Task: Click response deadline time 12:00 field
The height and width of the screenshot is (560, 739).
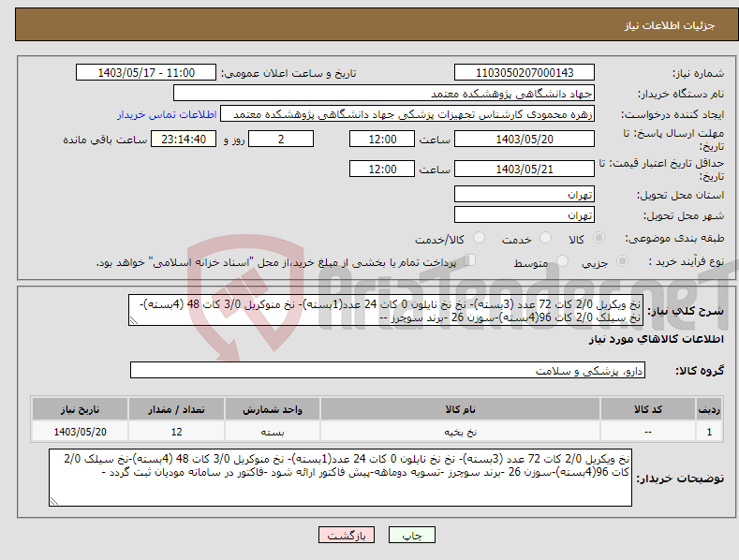Action: coord(382,139)
